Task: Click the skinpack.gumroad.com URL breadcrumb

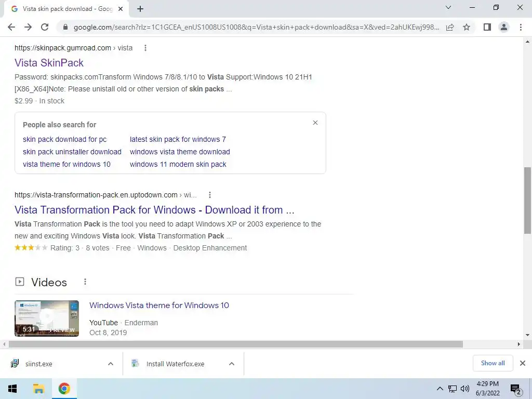Action: point(73,48)
